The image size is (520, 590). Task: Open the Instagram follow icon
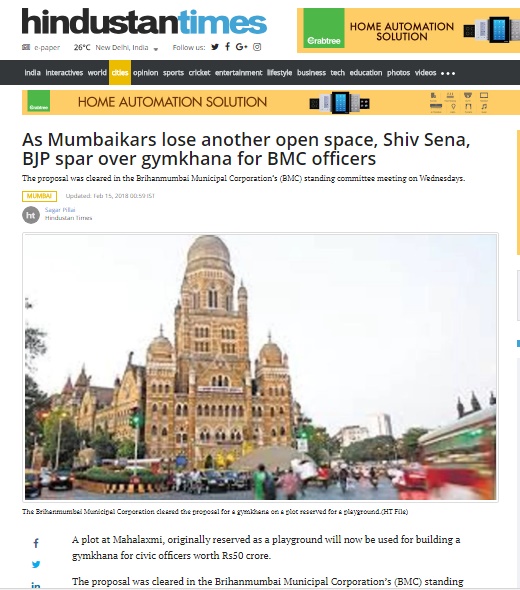pos(257,47)
